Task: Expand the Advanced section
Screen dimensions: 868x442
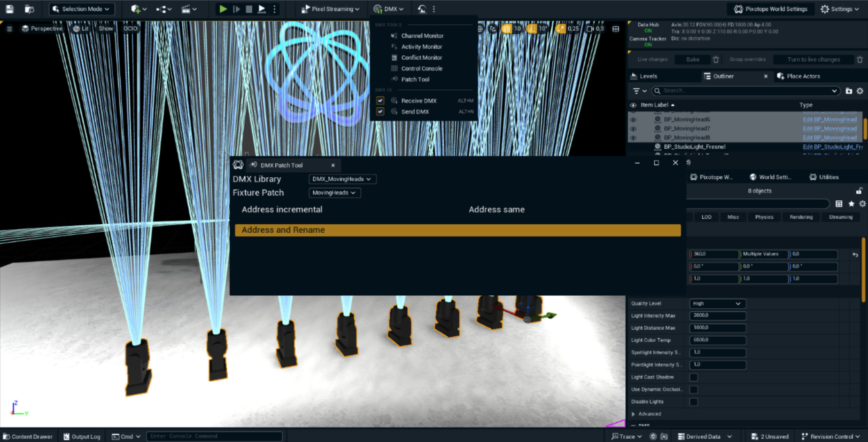Action: [x=634, y=414]
